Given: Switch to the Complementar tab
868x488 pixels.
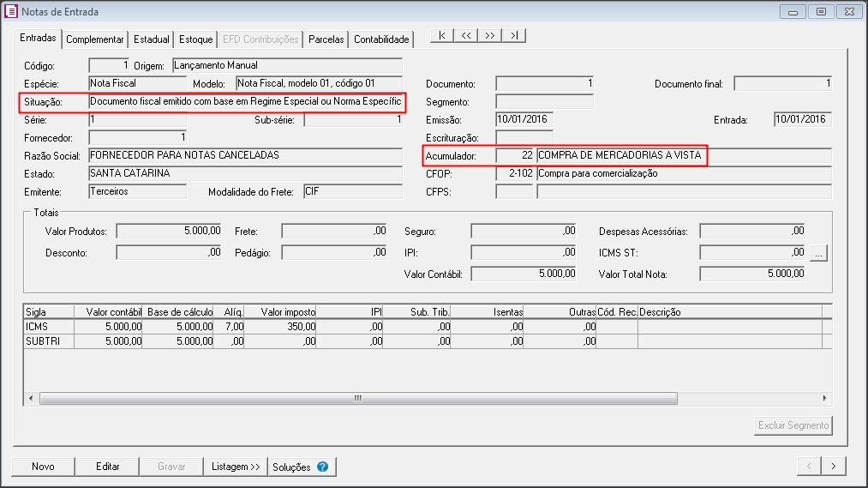Looking at the screenshot, I should pyautogui.click(x=95, y=39).
